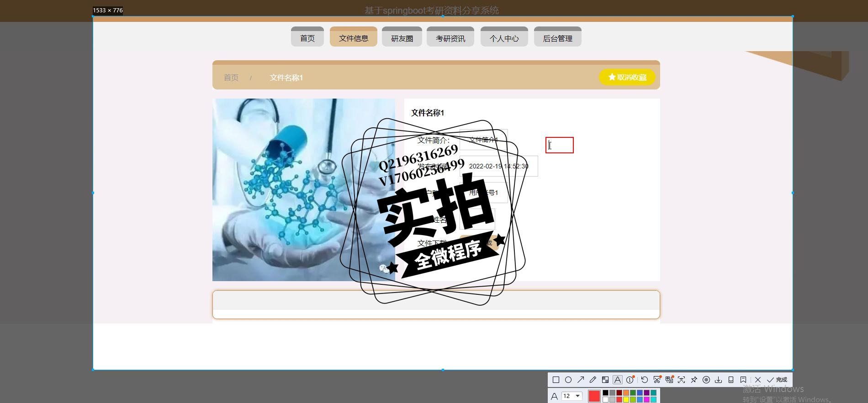
Task: Click the 2022-02-19 14:52:30 publish time value
Action: click(x=499, y=166)
